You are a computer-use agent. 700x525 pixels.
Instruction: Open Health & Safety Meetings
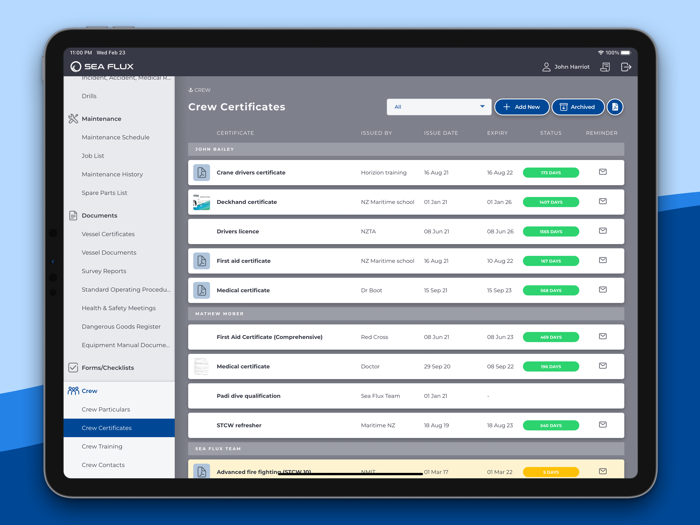tap(119, 308)
